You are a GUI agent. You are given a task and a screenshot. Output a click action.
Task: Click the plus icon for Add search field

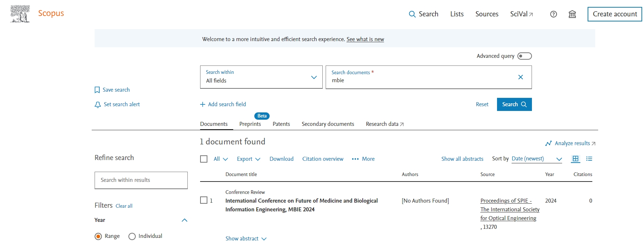[203, 104]
